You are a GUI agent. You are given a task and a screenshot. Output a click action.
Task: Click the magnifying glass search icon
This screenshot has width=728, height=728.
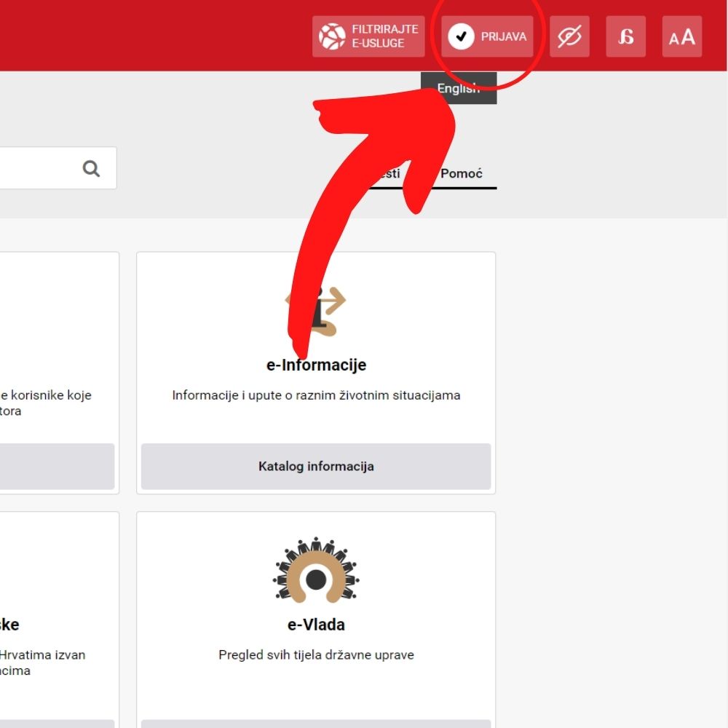[91, 169]
